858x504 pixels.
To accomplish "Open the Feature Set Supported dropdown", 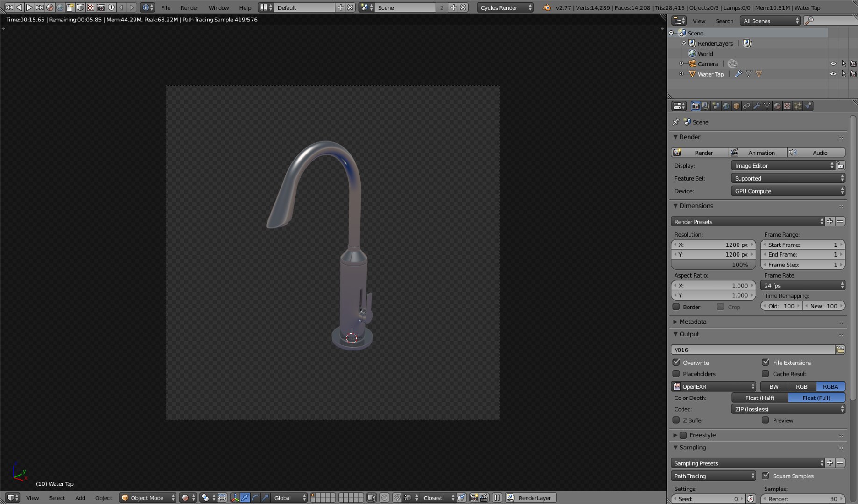I will [x=788, y=178].
